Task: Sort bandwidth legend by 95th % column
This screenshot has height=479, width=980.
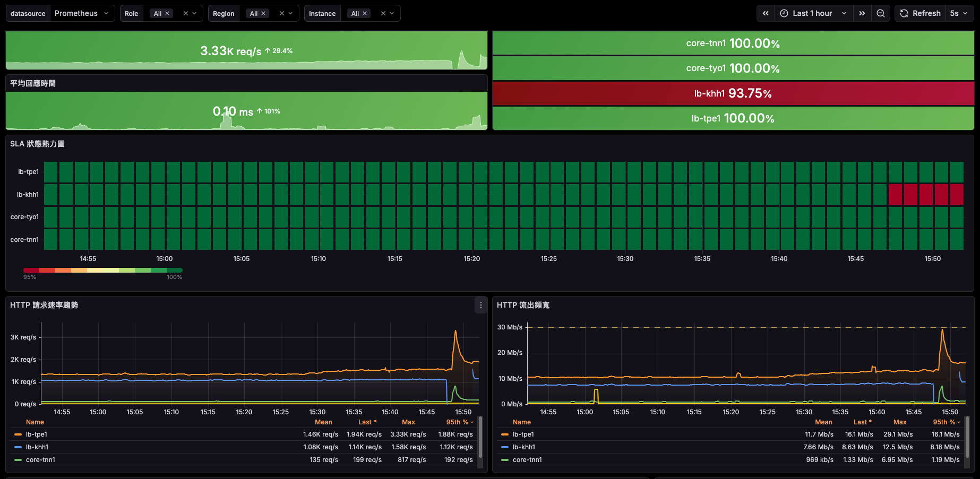Action: [x=947, y=422]
